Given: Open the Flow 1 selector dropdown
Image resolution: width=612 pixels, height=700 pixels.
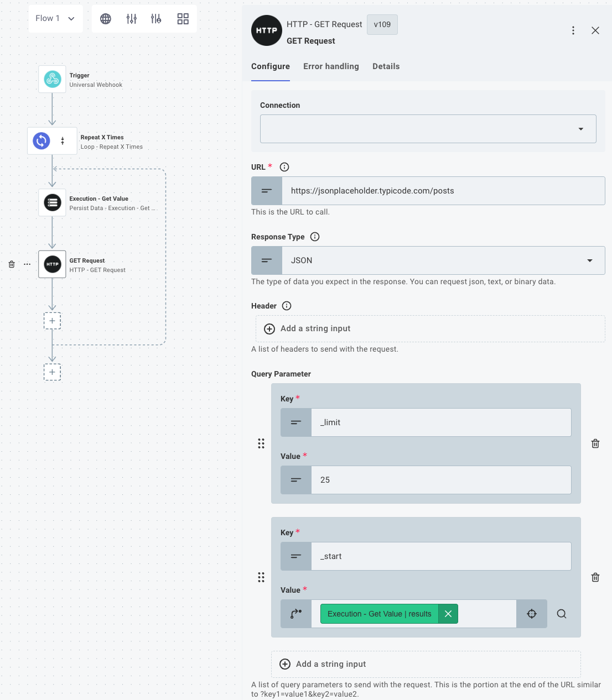Looking at the screenshot, I should pos(55,18).
